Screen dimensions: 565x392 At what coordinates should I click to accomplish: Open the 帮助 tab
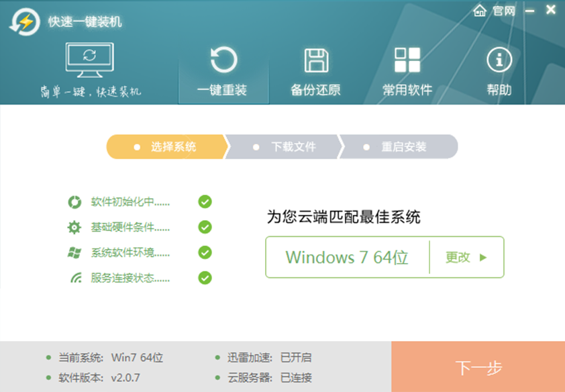(499, 72)
